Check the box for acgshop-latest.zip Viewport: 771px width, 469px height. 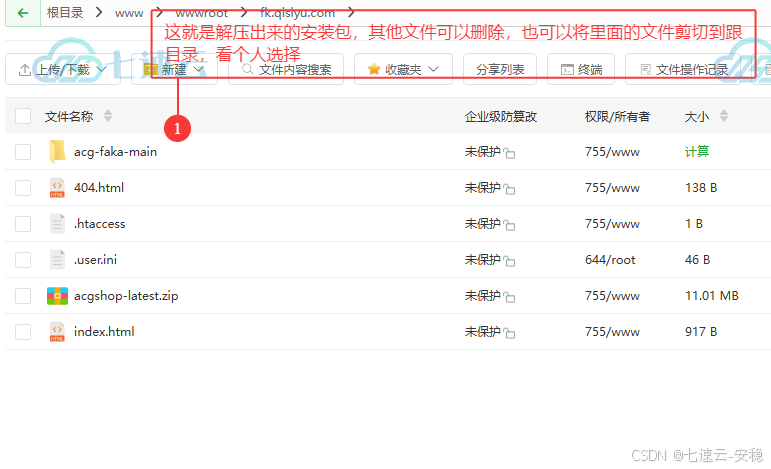(x=23, y=296)
